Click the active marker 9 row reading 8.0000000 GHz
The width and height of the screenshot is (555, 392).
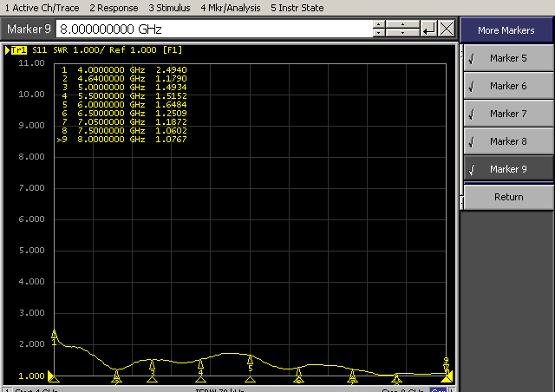point(121,140)
